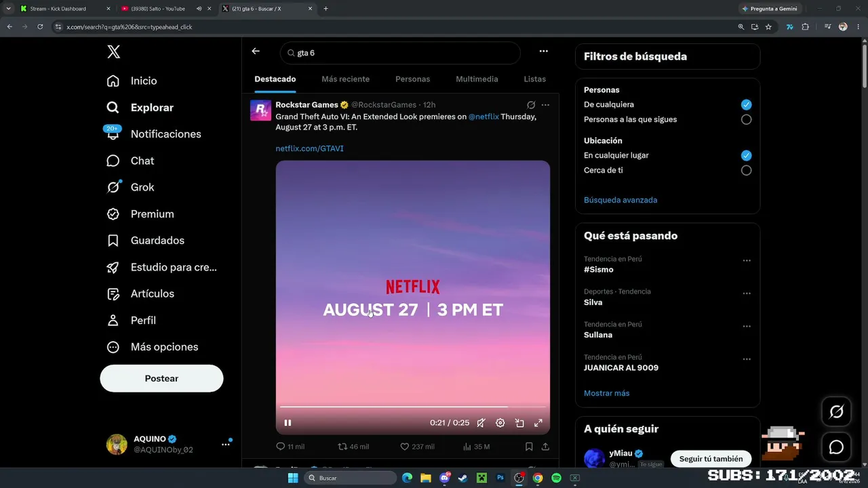View analytics for the Rockstar post

(476, 447)
